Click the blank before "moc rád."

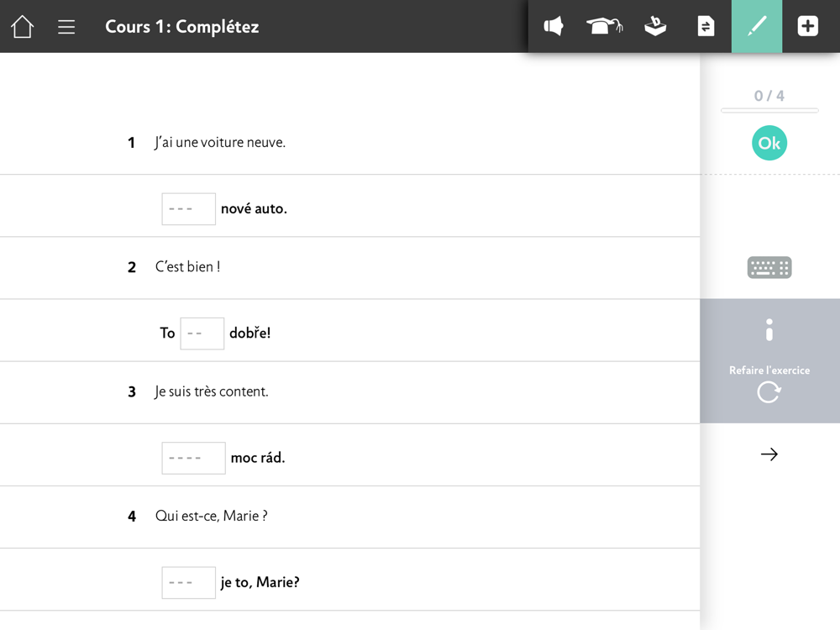pos(193,459)
